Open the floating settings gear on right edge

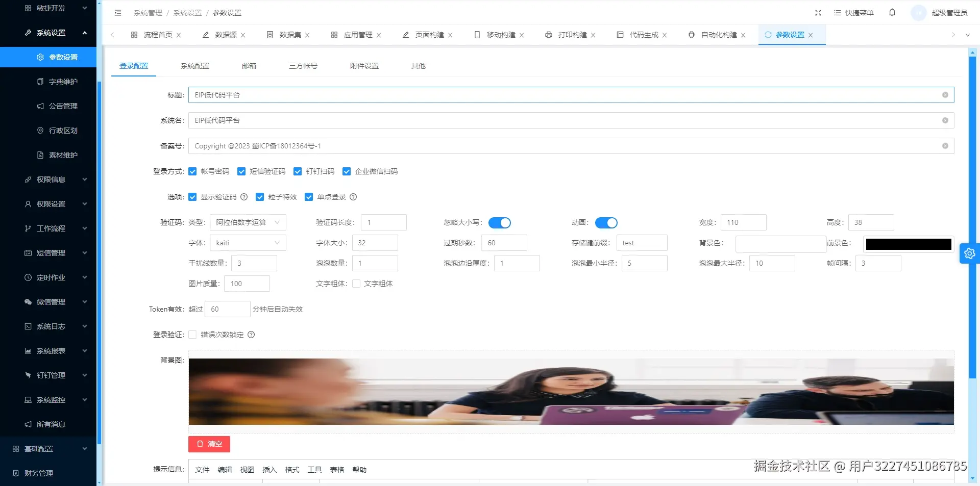(x=969, y=253)
